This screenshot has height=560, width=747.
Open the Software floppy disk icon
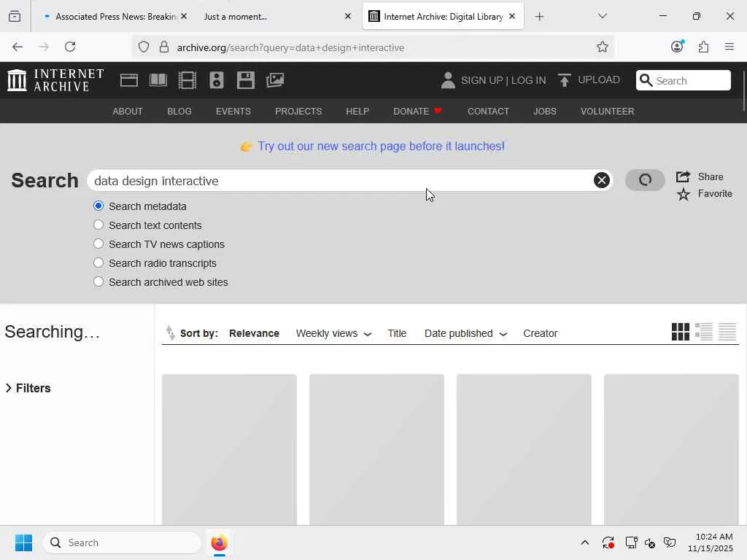coord(246,80)
